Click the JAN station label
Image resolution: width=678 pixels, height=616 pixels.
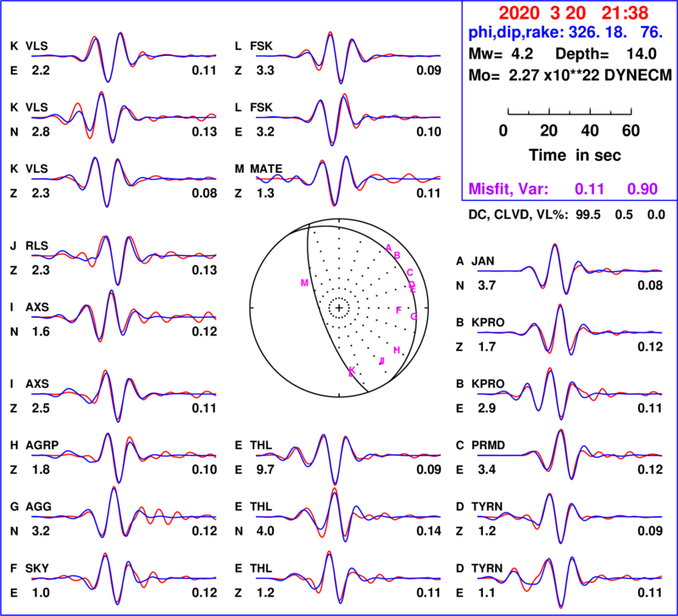(x=482, y=261)
